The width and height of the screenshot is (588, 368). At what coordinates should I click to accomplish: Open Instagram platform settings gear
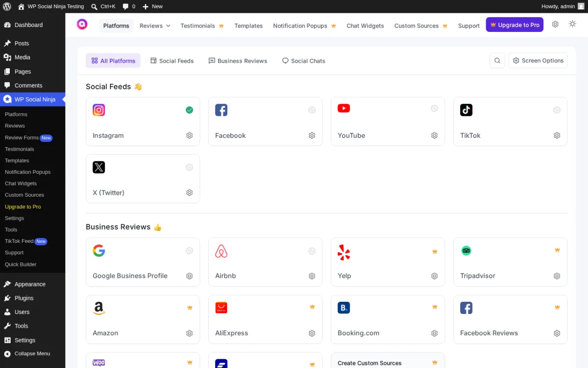click(x=190, y=135)
